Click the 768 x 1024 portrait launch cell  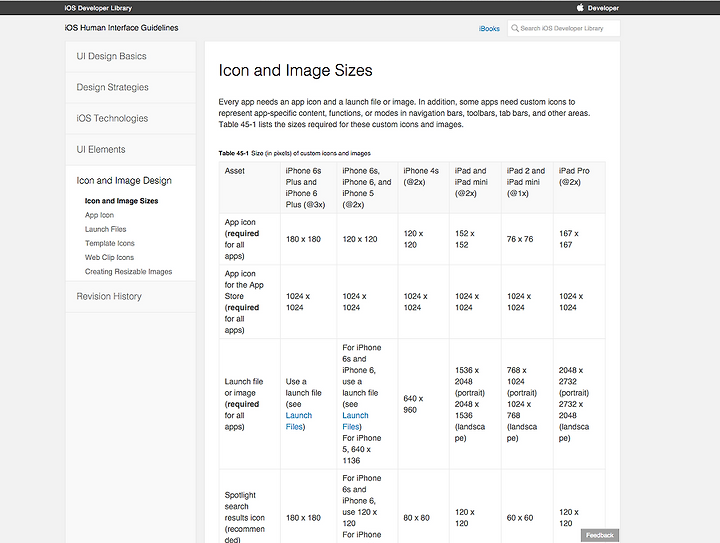pyautogui.click(x=527, y=404)
